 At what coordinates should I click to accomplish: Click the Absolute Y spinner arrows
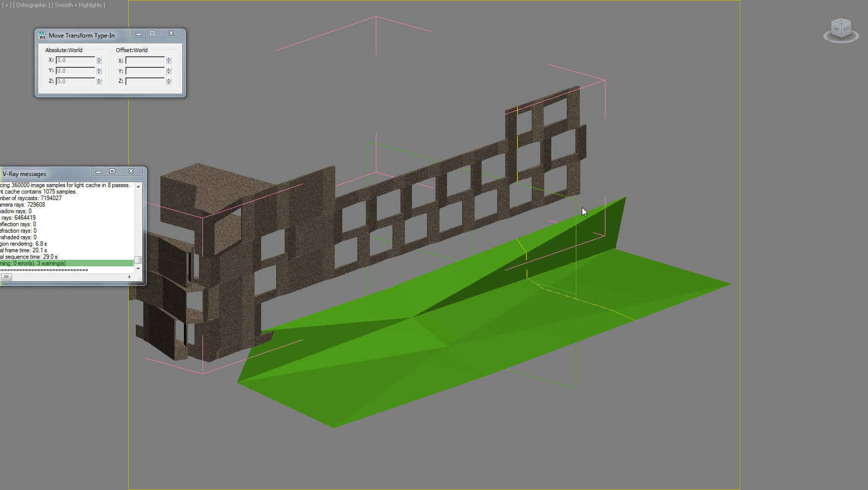click(x=99, y=71)
